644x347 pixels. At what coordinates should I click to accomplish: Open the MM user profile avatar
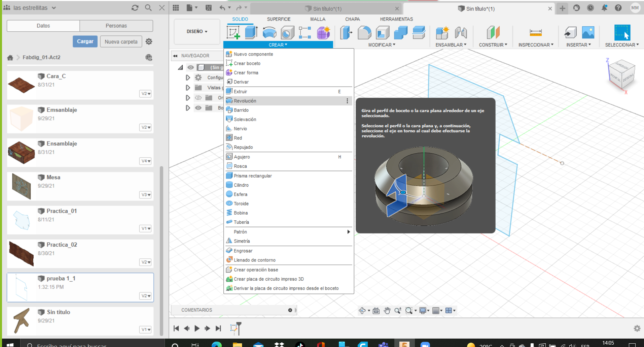click(x=635, y=8)
